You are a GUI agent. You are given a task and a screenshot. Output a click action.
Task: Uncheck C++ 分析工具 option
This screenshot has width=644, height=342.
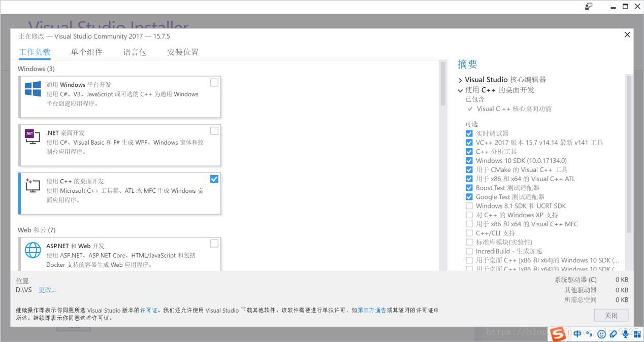(x=469, y=152)
